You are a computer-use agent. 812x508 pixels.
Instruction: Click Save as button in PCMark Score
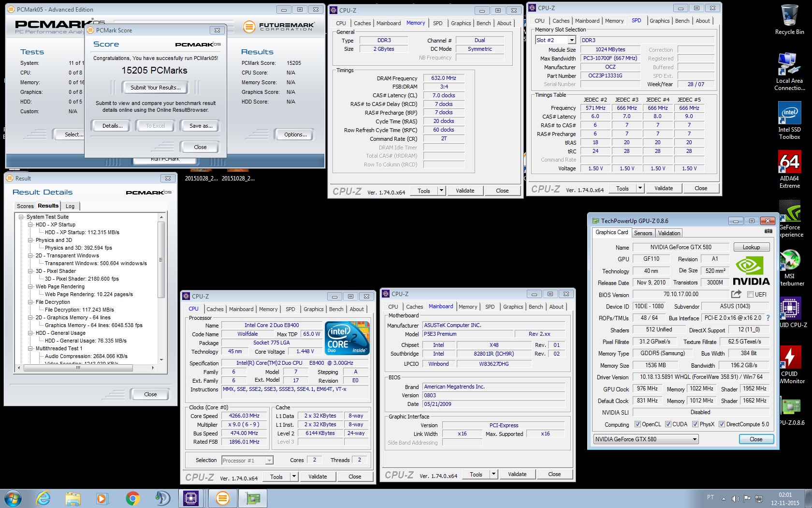[201, 126]
